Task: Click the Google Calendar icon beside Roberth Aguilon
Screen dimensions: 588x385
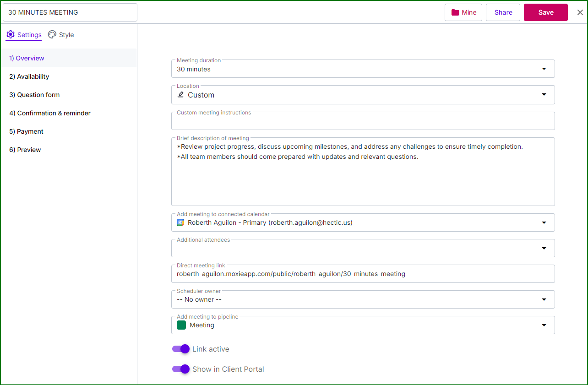Action: pos(180,222)
